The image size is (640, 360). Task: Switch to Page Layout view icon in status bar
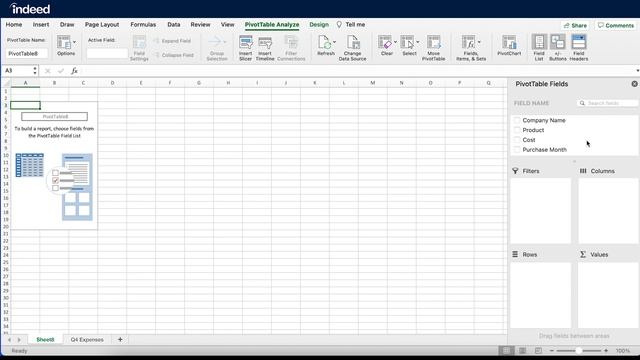tap(522, 351)
